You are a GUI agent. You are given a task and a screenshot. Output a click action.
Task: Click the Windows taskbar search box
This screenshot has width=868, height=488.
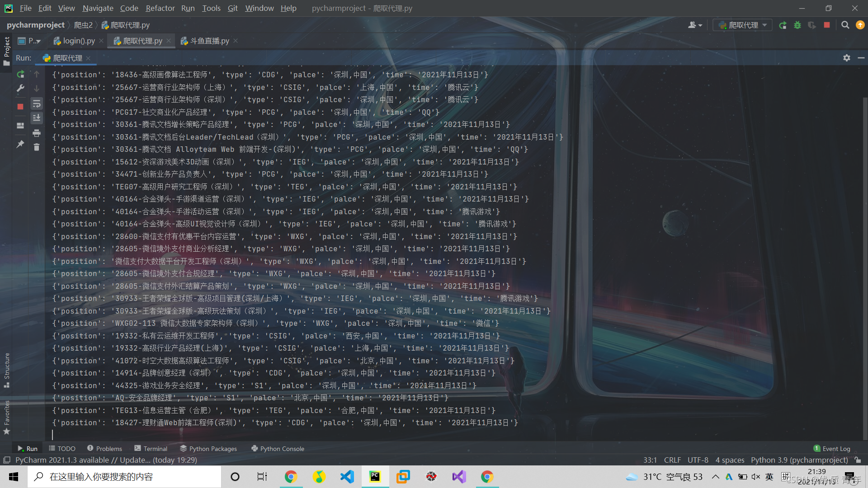click(x=124, y=477)
